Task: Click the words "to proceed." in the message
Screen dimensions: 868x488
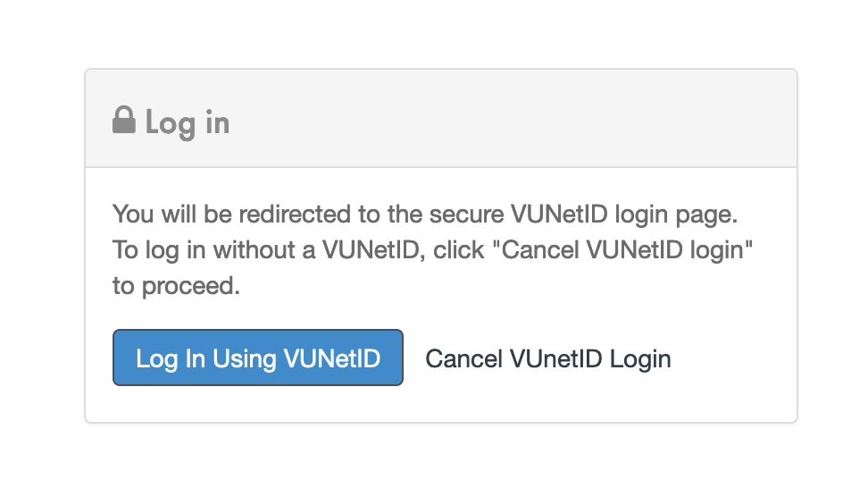Action: (x=176, y=287)
